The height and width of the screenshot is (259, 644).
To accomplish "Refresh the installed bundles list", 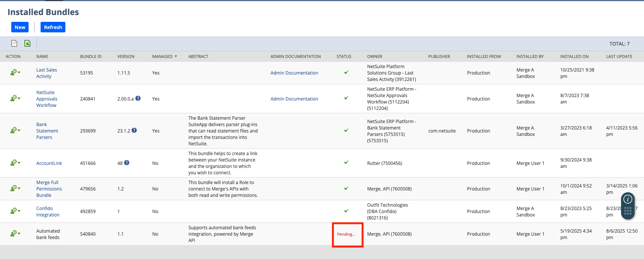I will point(53,27).
